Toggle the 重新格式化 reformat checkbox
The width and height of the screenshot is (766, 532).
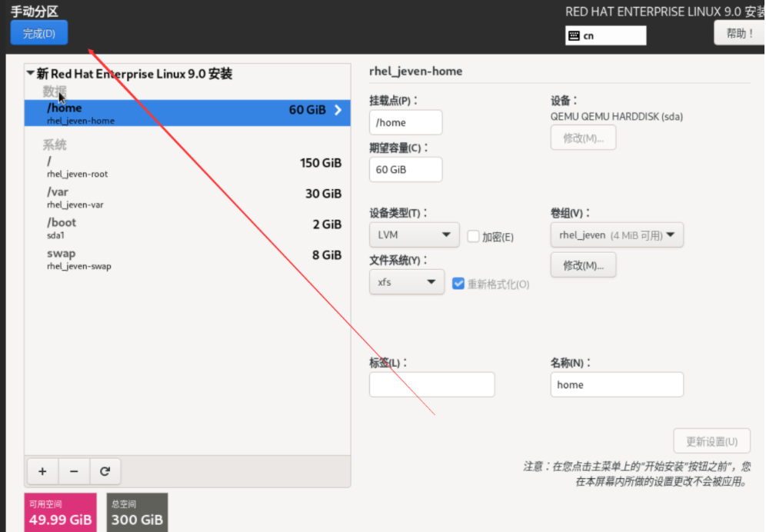(x=458, y=284)
